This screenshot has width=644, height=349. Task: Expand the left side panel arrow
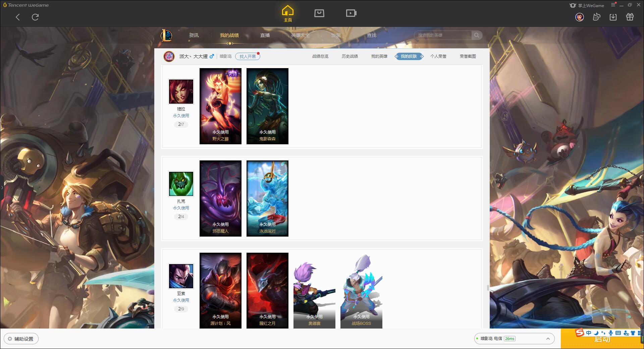pos(2,187)
